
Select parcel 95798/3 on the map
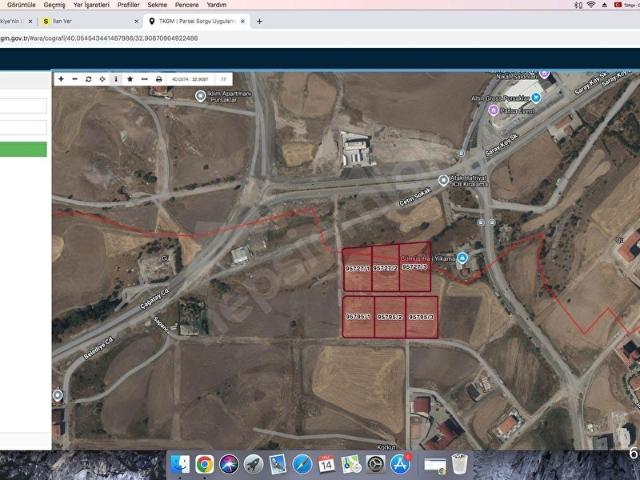click(x=422, y=317)
